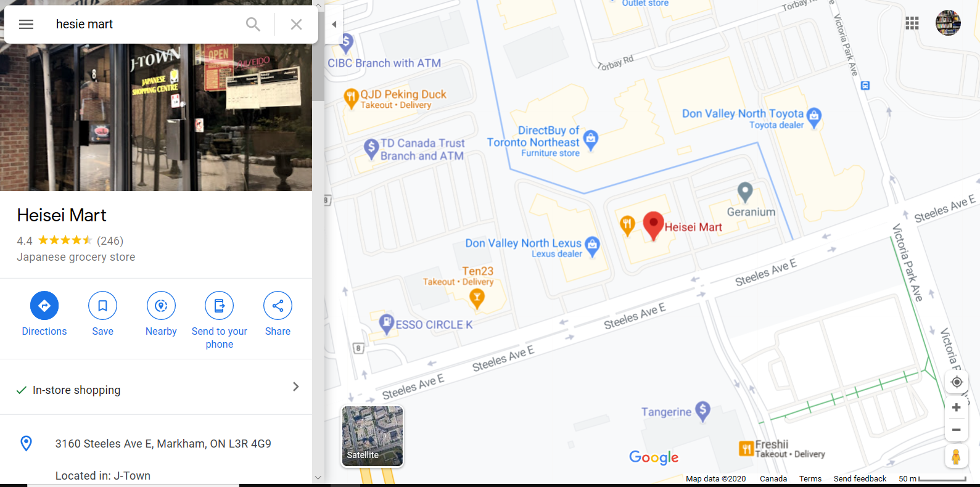The height and width of the screenshot is (487, 980).
Task: Open the Google apps grid
Action: click(912, 23)
